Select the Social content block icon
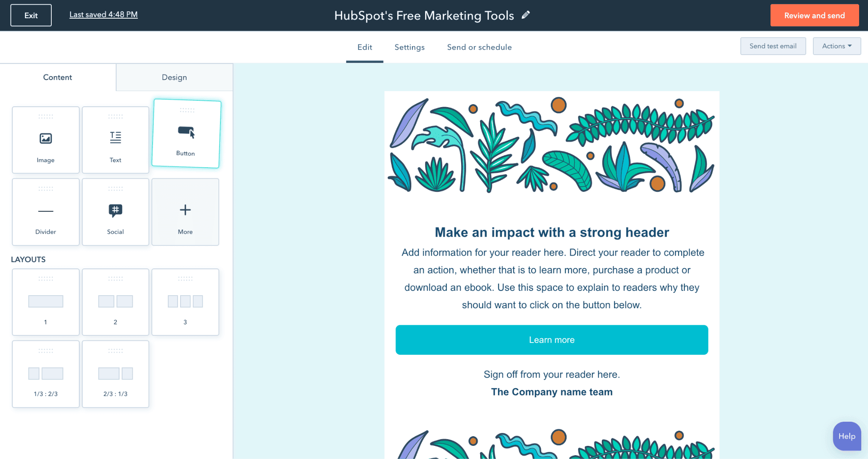Image resolution: width=868 pixels, height=459 pixels. pyautogui.click(x=115, y=210)
